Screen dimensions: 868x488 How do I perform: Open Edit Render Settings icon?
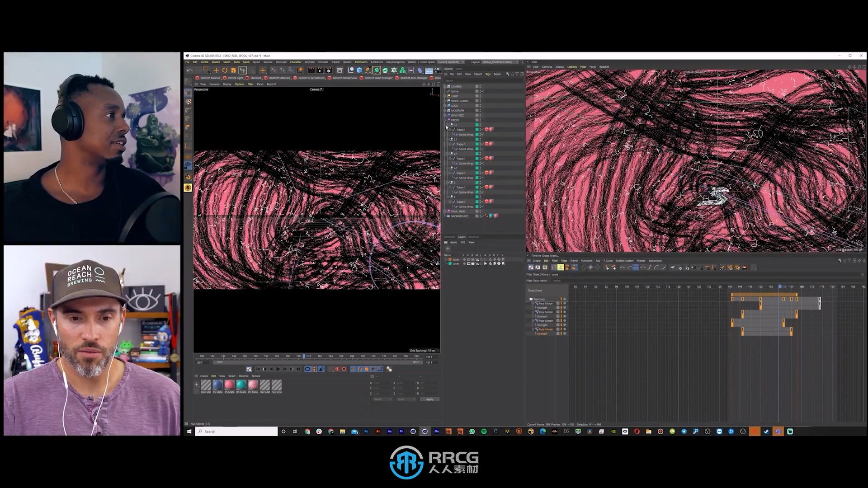tap(329, 70)
